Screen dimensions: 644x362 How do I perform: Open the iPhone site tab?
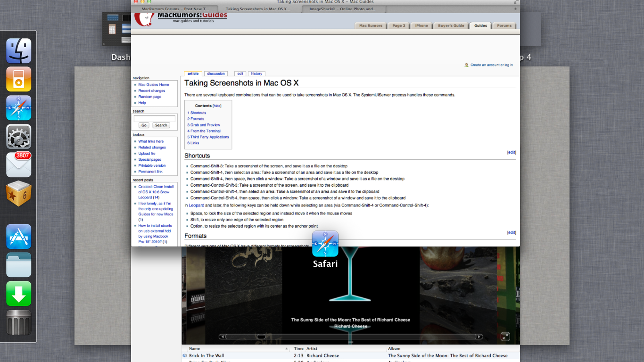pyautogui.click(x=421, y=25)
